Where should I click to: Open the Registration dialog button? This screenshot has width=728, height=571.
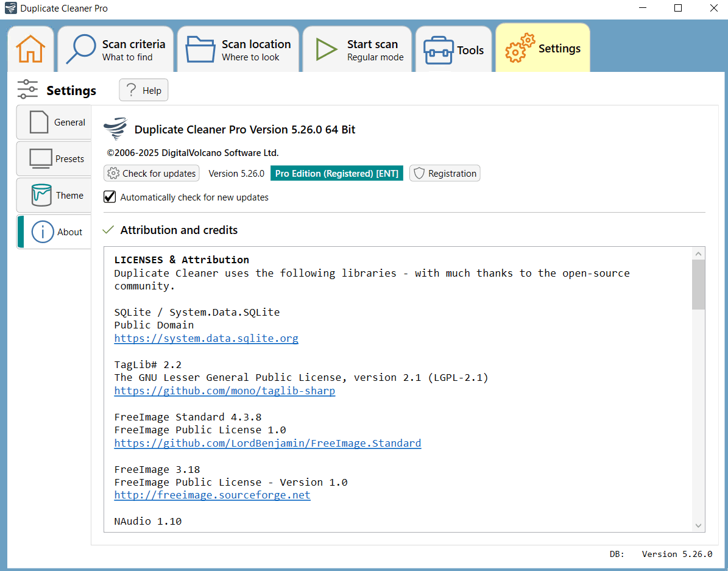[x=445, y=173]
